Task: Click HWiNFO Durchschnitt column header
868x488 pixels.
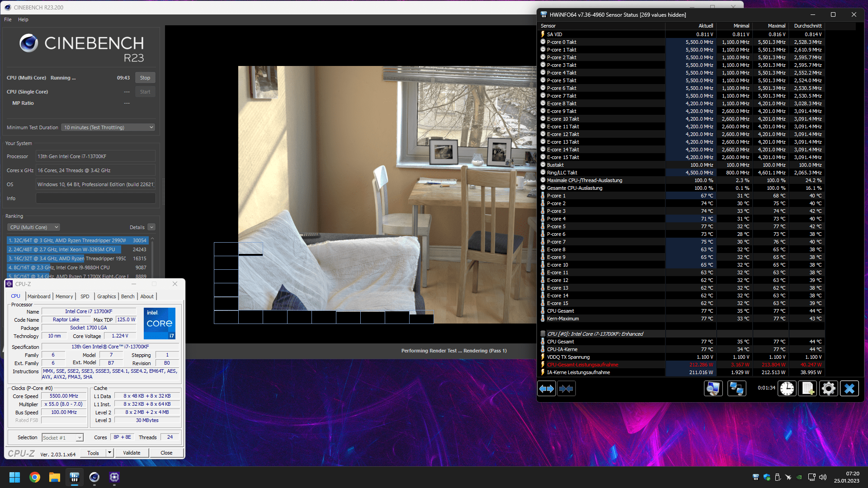Action: click(807, 26)
